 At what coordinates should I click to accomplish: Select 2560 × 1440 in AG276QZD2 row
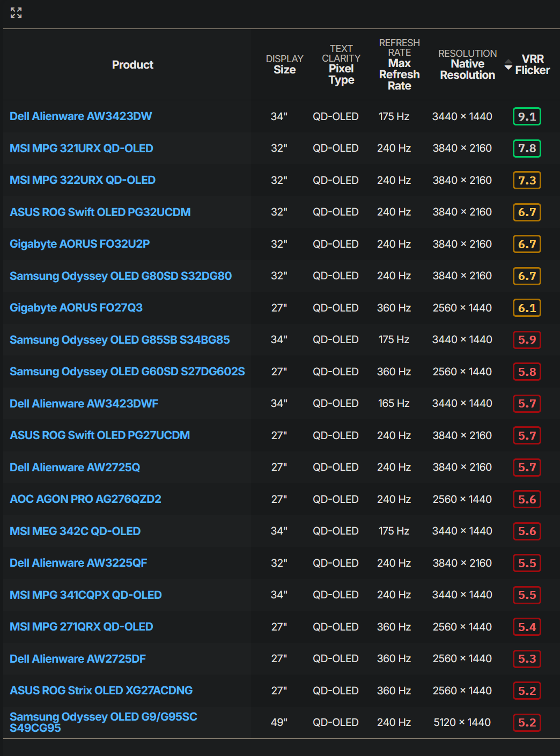462,499
